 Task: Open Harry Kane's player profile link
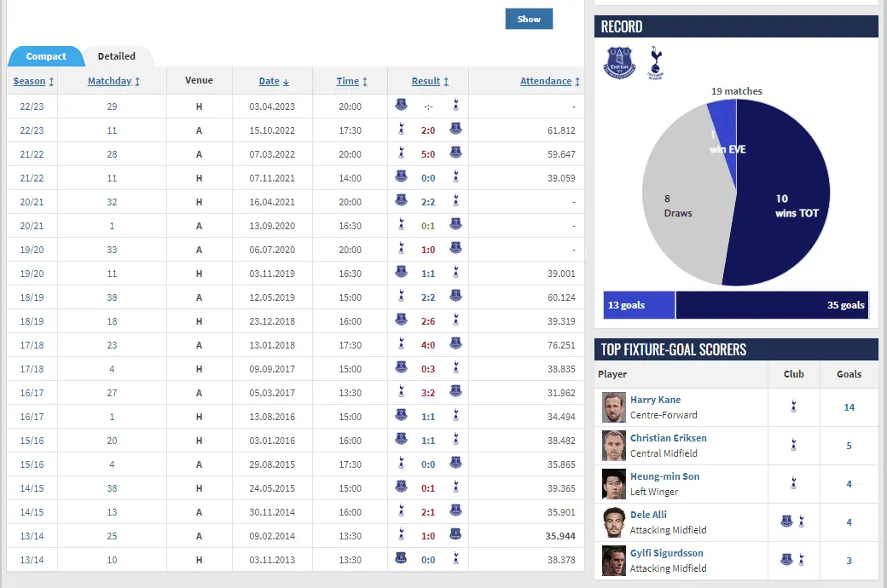point(655,400)
